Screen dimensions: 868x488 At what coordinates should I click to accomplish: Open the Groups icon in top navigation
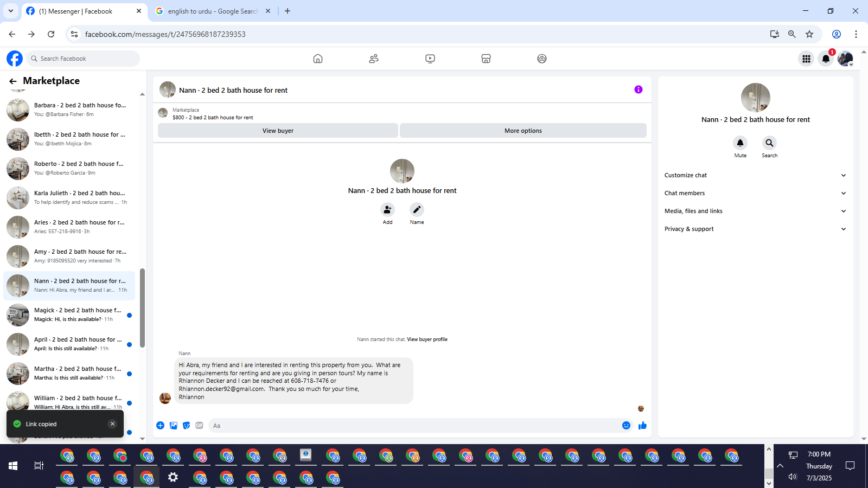[542, 59]
